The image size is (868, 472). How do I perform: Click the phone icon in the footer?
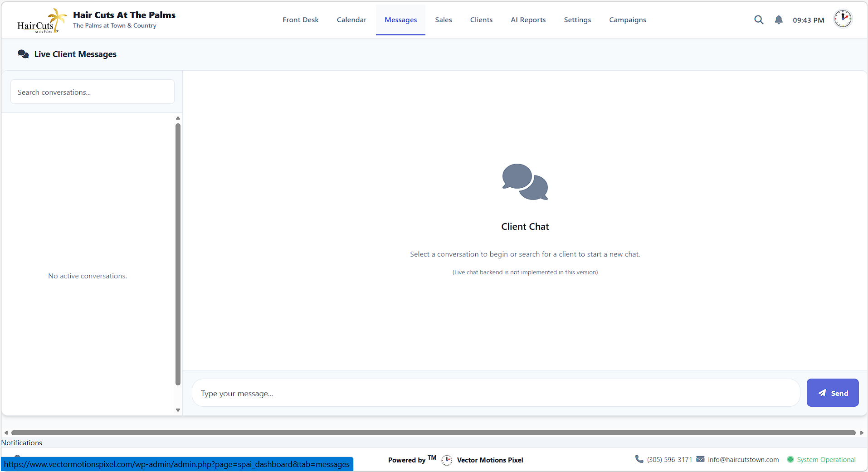point(638,459)
